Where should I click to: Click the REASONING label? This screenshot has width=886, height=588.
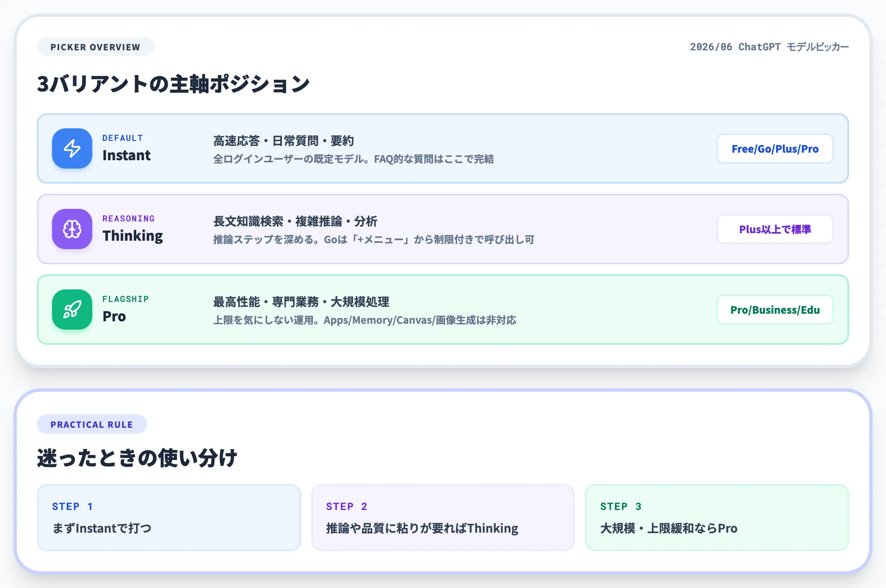[129, 219]
